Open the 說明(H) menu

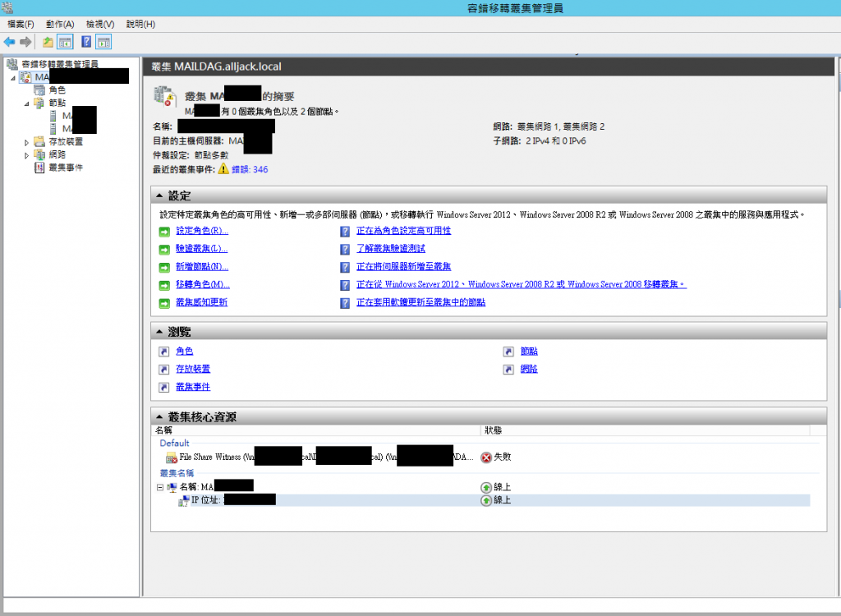pos(141,24)
